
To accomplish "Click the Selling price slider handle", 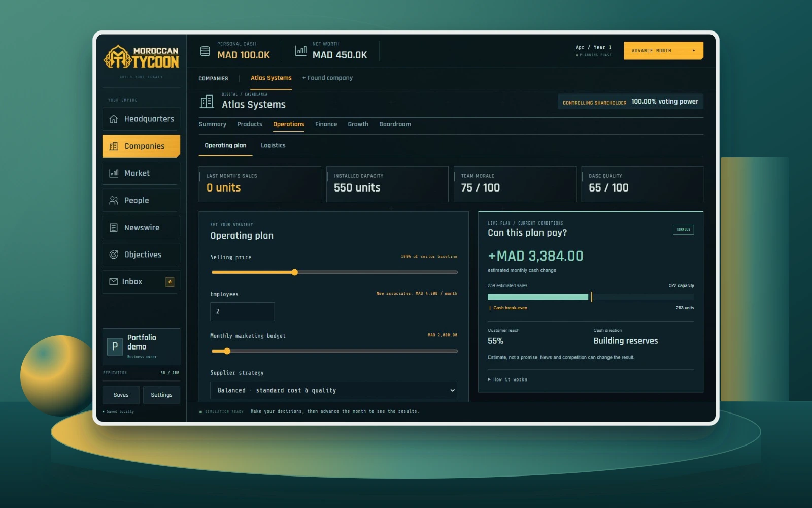I will pos(294,272).
